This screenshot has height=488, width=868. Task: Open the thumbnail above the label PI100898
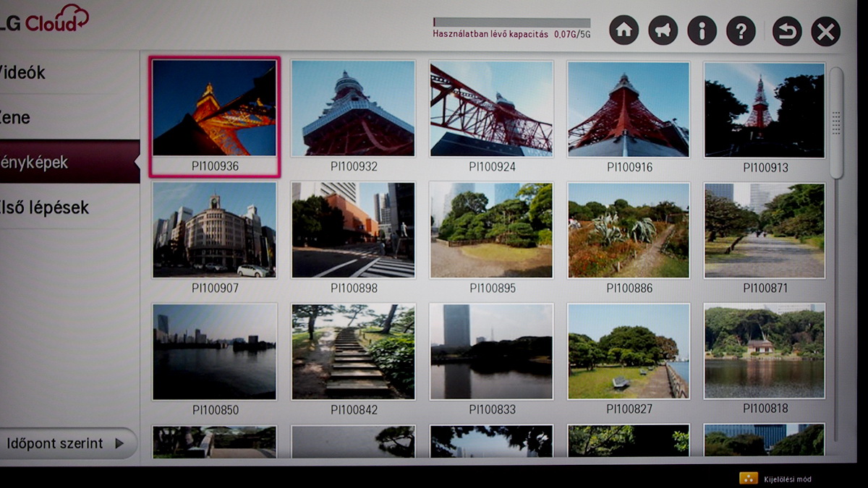click(353, 229)
